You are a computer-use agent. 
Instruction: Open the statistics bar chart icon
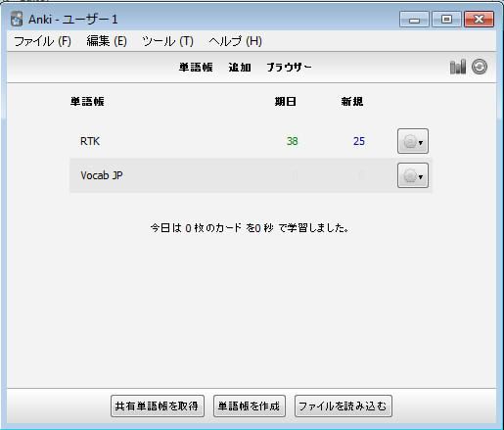point(458,68)
